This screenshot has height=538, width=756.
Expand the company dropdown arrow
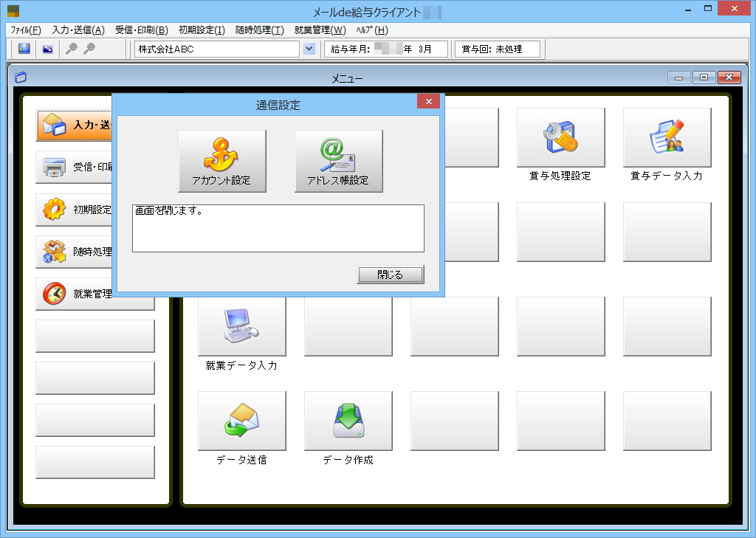[x=309, y=49]
